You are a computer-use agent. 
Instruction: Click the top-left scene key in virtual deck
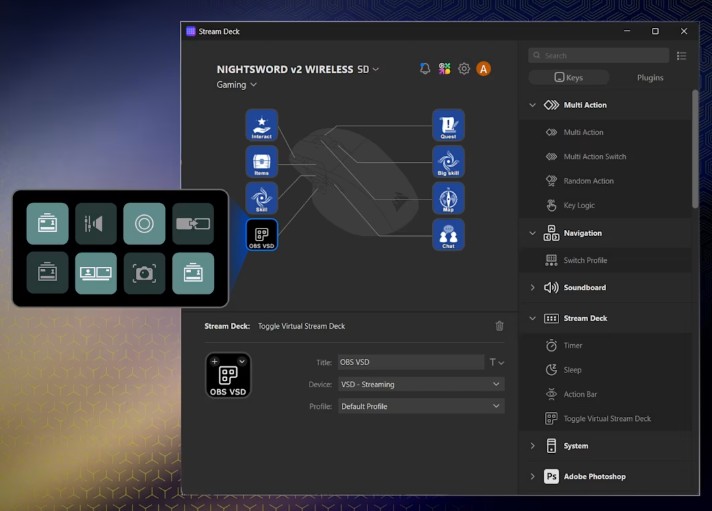click(x=47, y=223)
